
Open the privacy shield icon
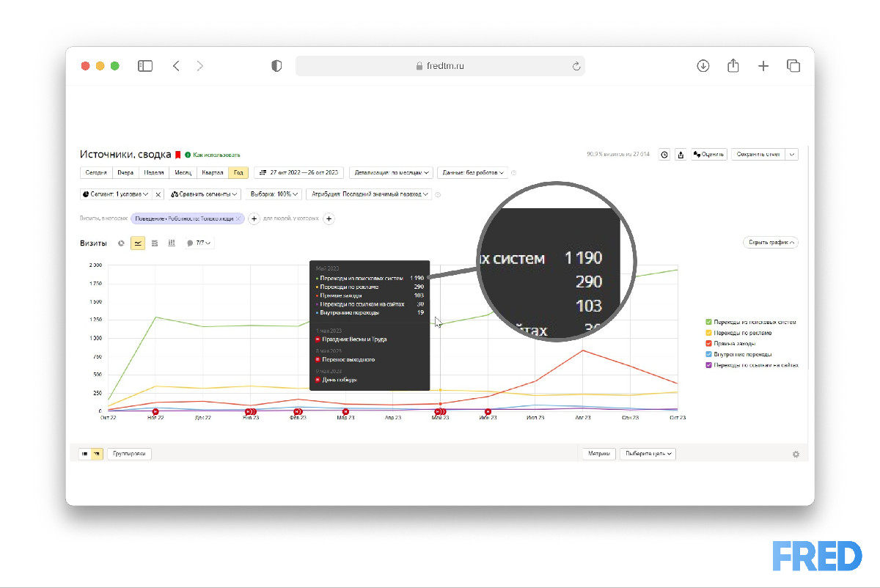click(276, 66)
